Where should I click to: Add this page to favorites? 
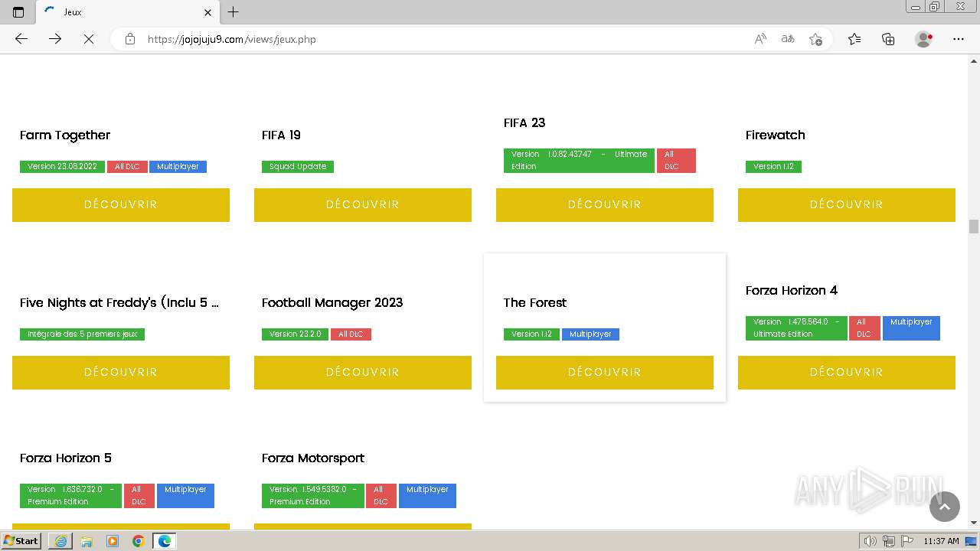[x=815, y=39]
